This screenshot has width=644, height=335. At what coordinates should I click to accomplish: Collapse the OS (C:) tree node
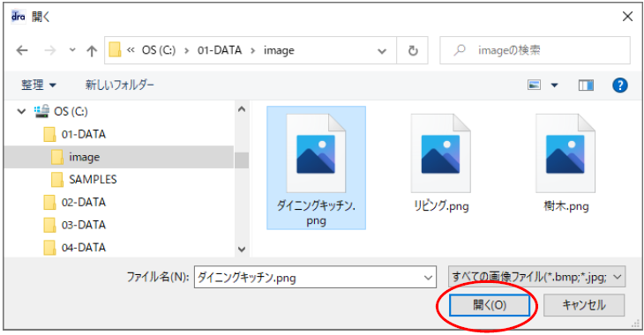point(21,111)
